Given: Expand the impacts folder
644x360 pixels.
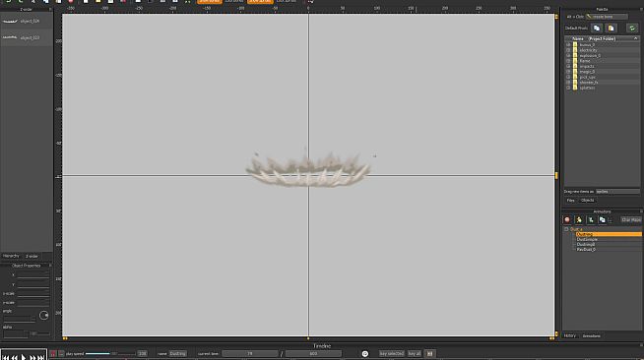Looking at the screenshot, I should (x=568, y=66).
